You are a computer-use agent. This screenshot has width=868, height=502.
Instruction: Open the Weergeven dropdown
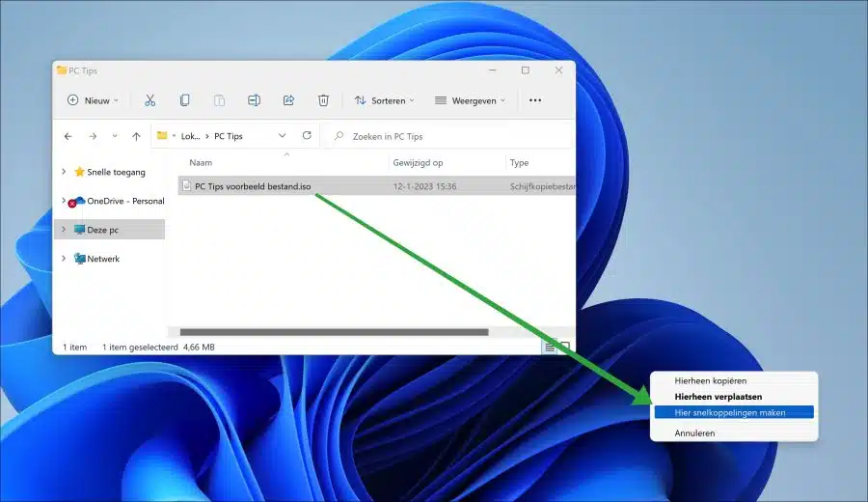[470, 100]
